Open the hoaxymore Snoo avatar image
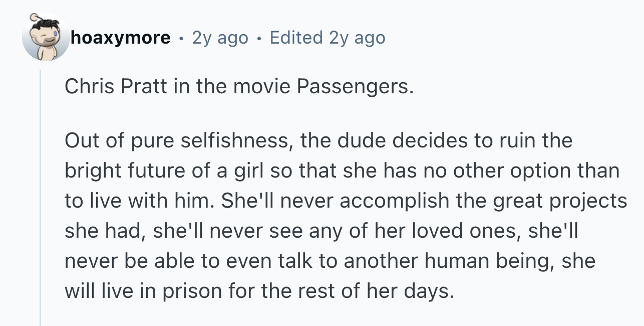 point(46,37)
